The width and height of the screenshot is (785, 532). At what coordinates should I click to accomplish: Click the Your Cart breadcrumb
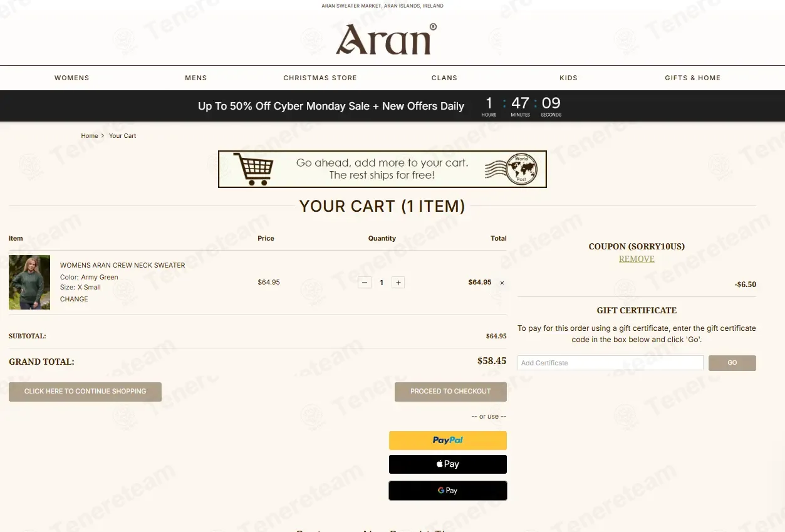tap(122, 135)
